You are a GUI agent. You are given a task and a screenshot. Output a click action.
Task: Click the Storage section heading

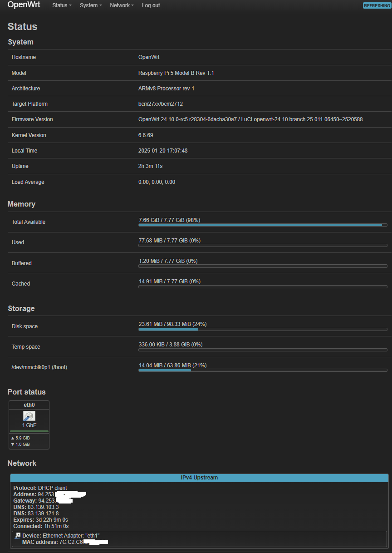(21, 309)
